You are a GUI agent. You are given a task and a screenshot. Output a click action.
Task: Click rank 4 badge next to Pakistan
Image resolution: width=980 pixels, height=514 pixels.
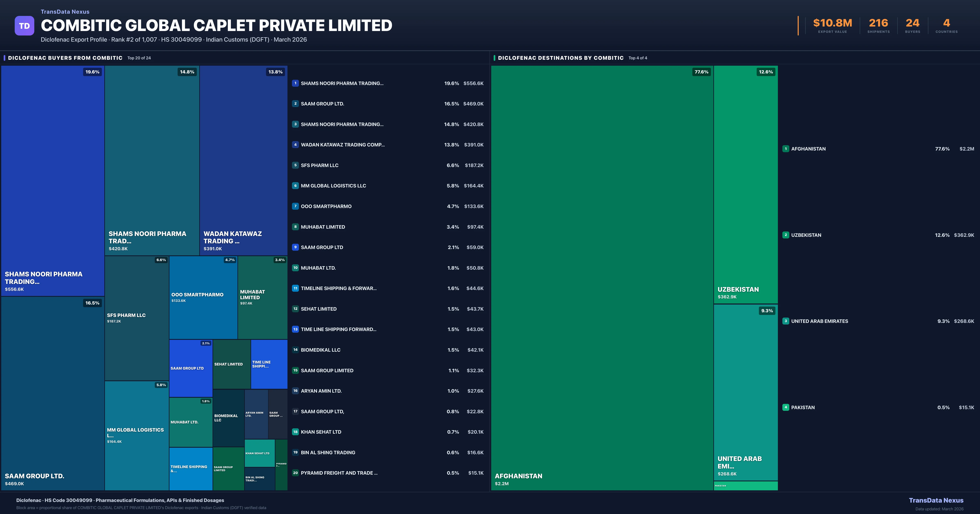pyautogui.click(x=786, y=408)
